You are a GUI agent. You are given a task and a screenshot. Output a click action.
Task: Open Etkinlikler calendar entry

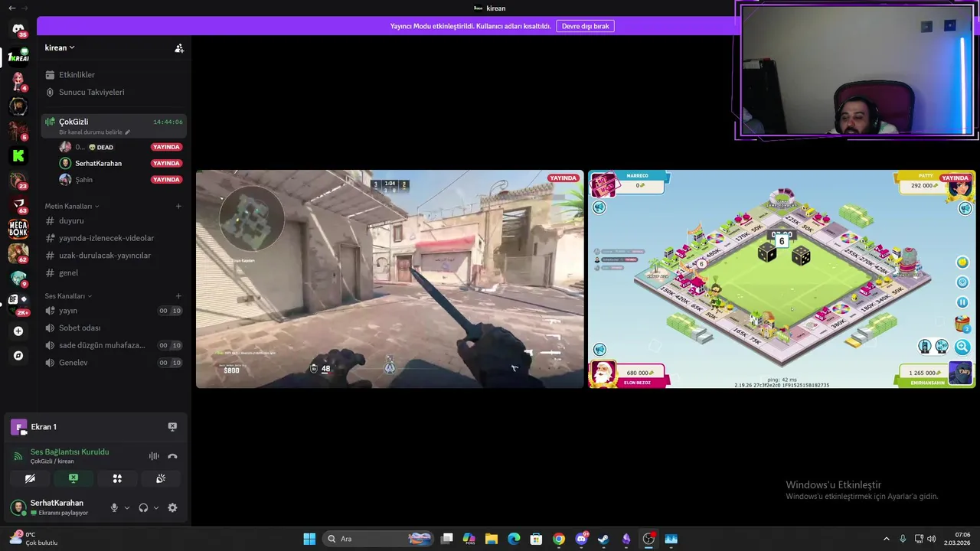click(x=113, y=75)
